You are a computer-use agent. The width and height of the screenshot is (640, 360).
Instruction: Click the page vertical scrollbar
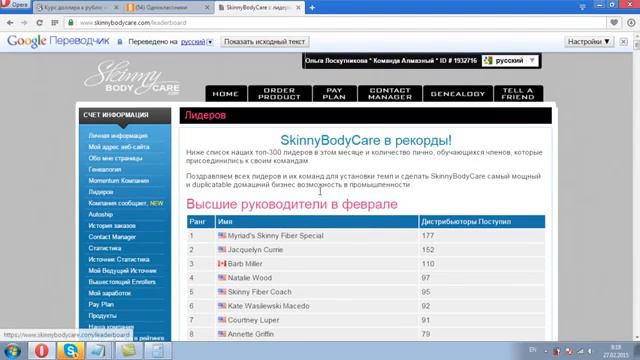tap(636, 186)
